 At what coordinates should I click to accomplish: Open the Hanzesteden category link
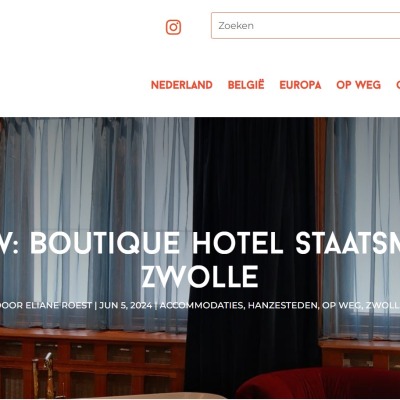[283, 305]
